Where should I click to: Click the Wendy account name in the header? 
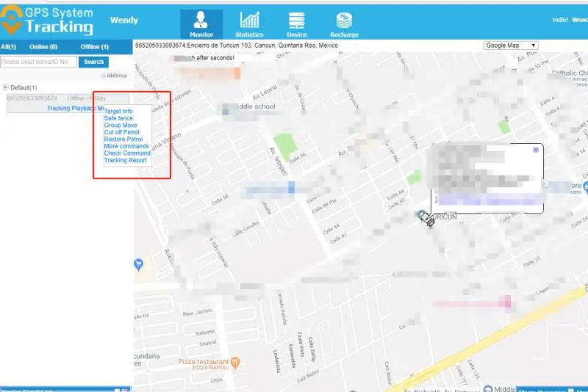coord(123,21)
